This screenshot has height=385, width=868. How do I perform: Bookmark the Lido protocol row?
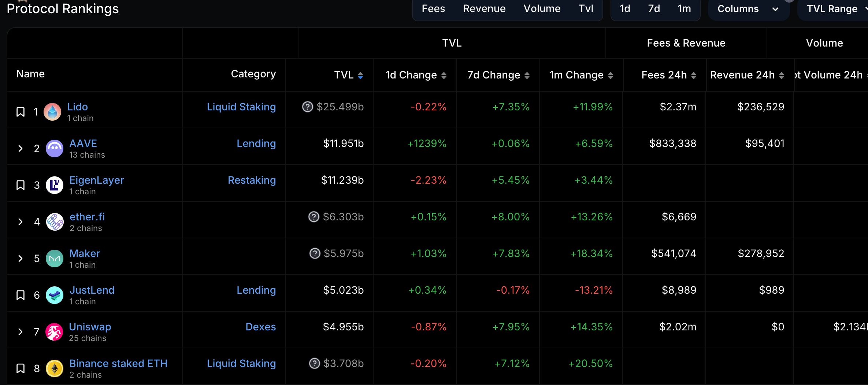pyautogui.click(x=21, y=112)
